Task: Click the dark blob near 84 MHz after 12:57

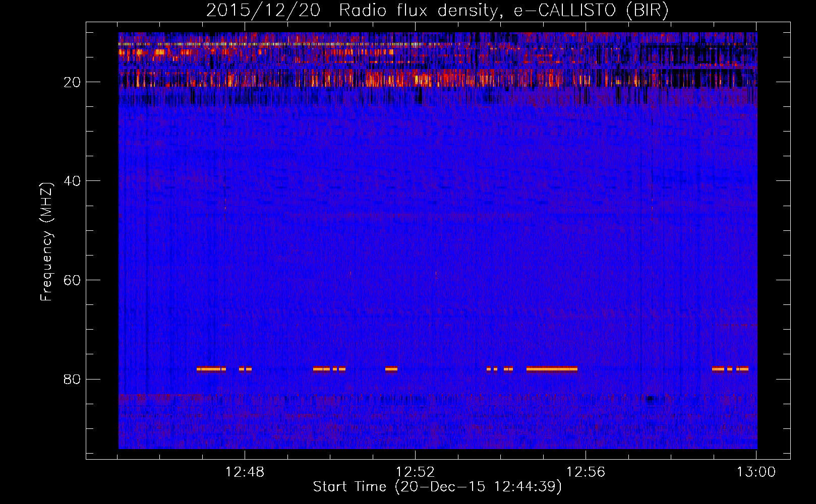Action: click(651, 400)
